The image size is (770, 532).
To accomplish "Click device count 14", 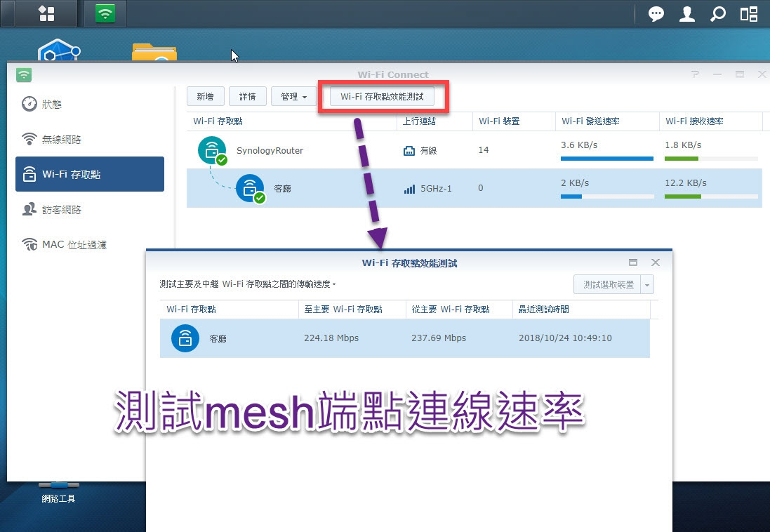I will click(x=483, y=149).
